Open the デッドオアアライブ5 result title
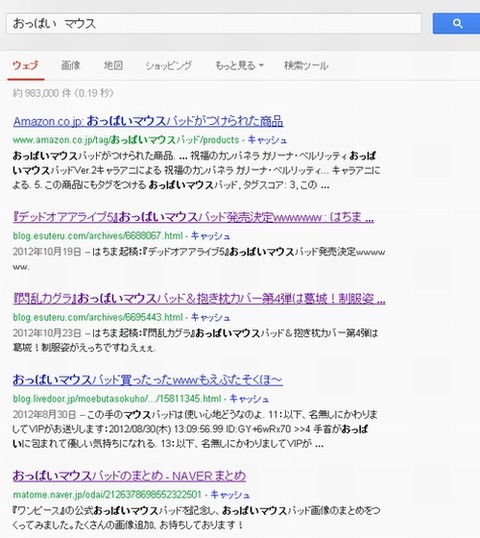 [x=194, y=217]
